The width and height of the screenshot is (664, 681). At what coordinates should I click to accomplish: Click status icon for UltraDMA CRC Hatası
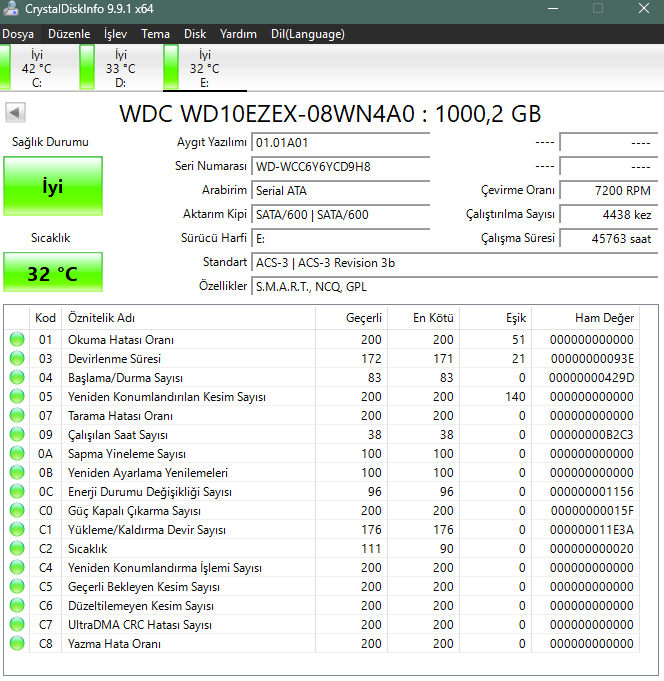[x=17, y=624]
